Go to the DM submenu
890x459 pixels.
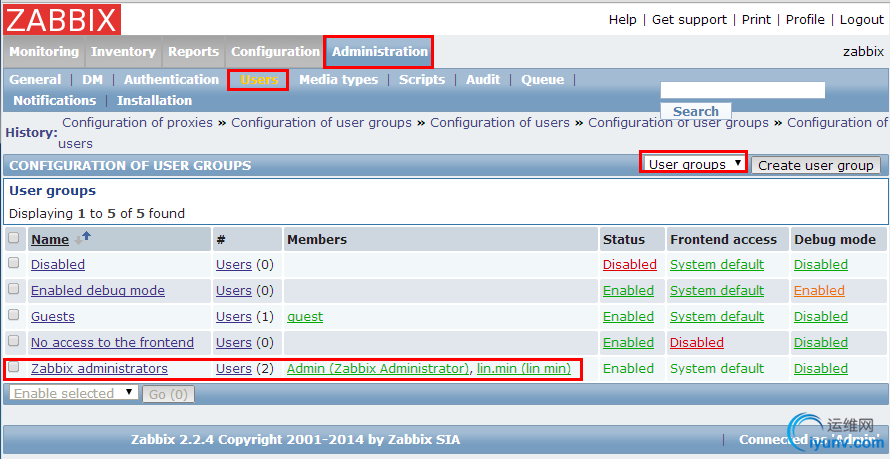point(93,79)
